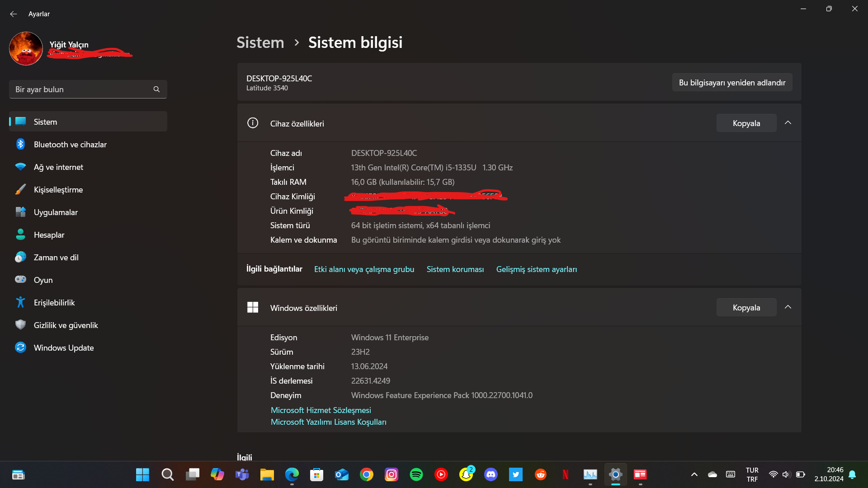Select Hesaplar in the sidebar
Image resolution: width=868 pixels, height=488 pixels.
point(49,235)
